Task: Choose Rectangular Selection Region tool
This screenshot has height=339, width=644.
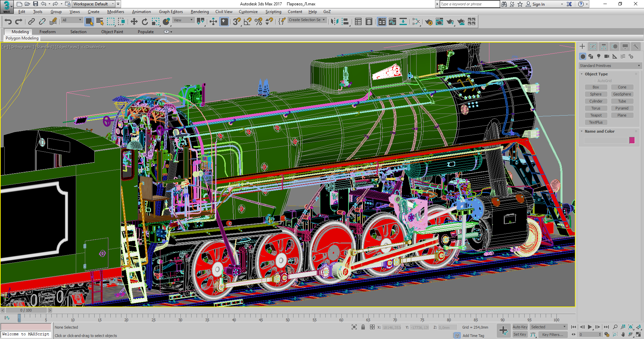Action: [111, 22]
